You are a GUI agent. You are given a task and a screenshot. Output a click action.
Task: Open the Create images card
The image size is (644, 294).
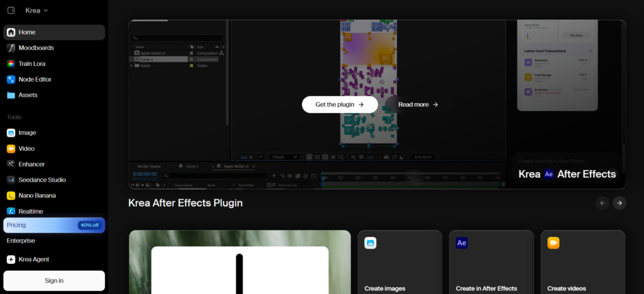[399, 262]
